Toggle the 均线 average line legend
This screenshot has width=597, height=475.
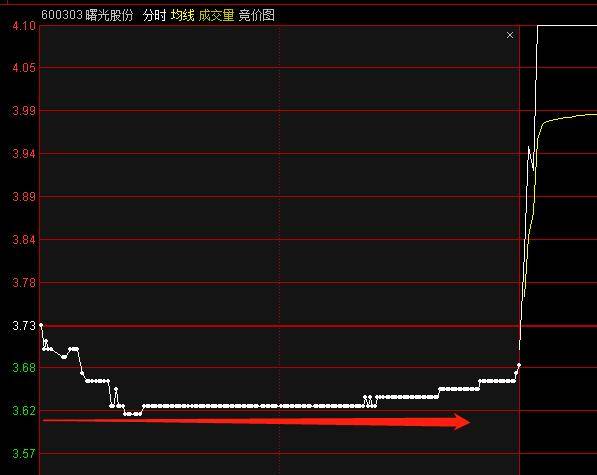182,15
